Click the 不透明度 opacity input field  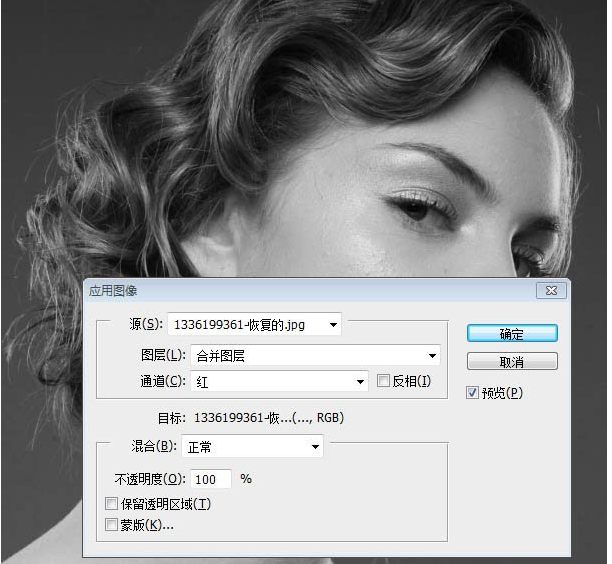pyautogui.click(x=211, y=479)
